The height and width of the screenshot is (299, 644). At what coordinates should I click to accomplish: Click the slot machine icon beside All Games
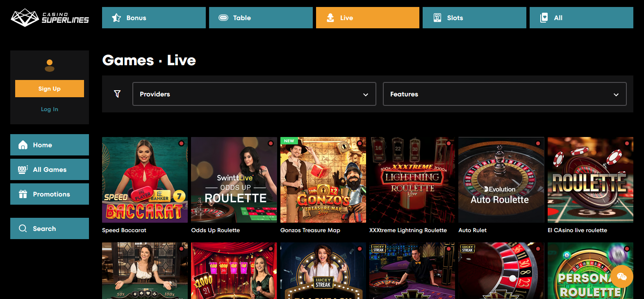point(23,169)
